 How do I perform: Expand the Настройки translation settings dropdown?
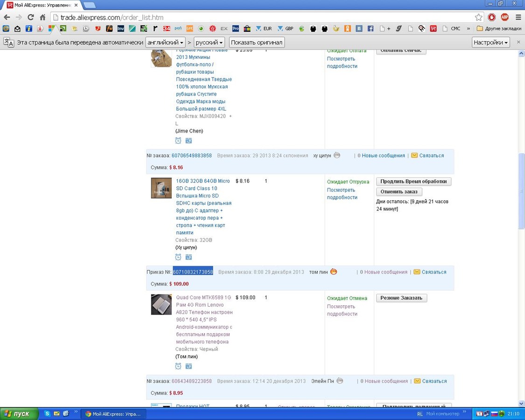pos(491,42)
